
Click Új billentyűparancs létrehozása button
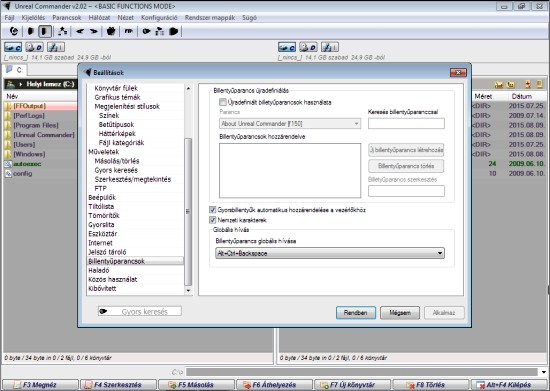tap(406, 150)
